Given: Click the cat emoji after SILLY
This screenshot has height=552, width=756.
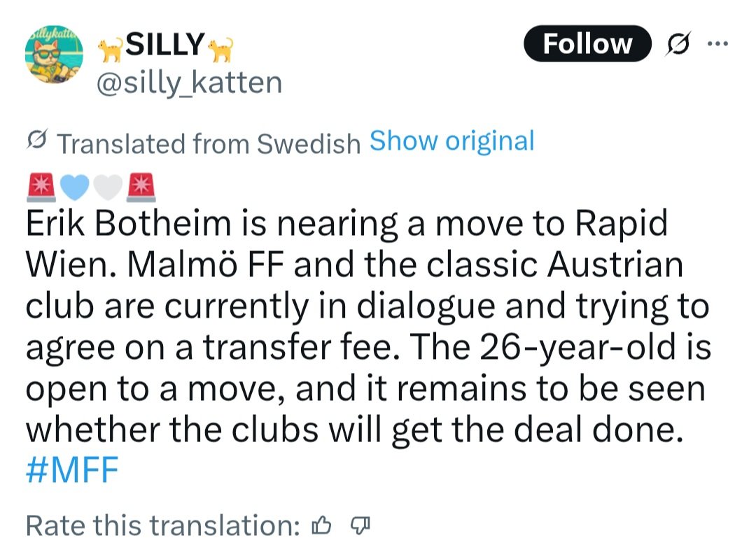Looking at the screenshot, I should pyautogui.click(x=221, y=49).
